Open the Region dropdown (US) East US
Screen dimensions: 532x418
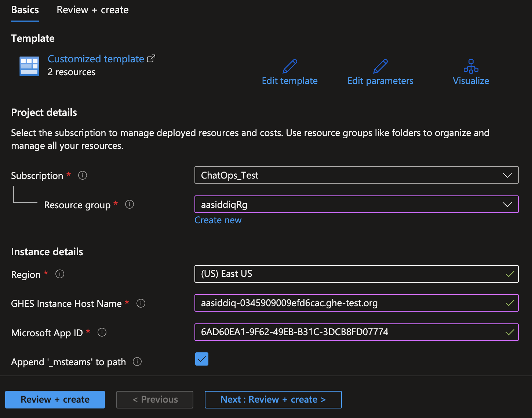point(356,274)
